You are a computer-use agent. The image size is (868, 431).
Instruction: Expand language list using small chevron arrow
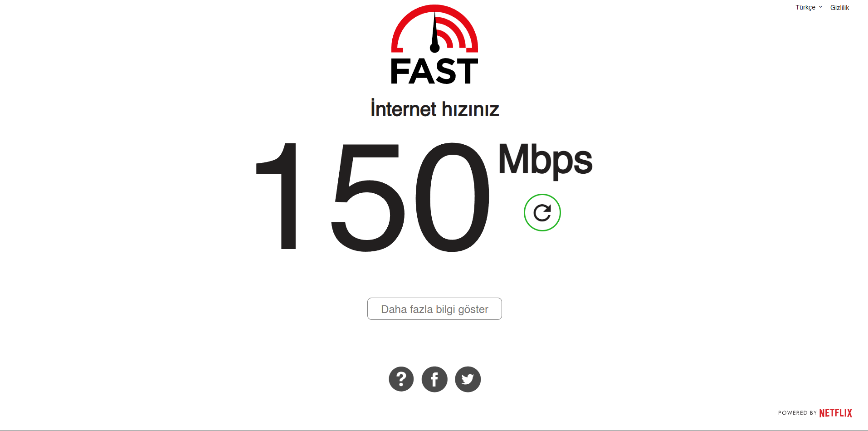pos(820,7)
